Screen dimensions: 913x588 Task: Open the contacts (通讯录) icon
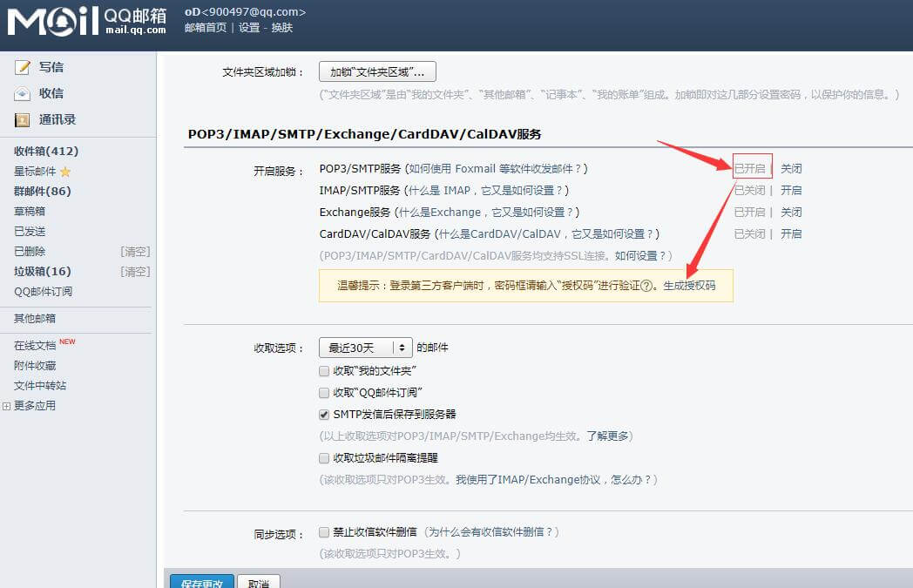click(x=22, y=119)
